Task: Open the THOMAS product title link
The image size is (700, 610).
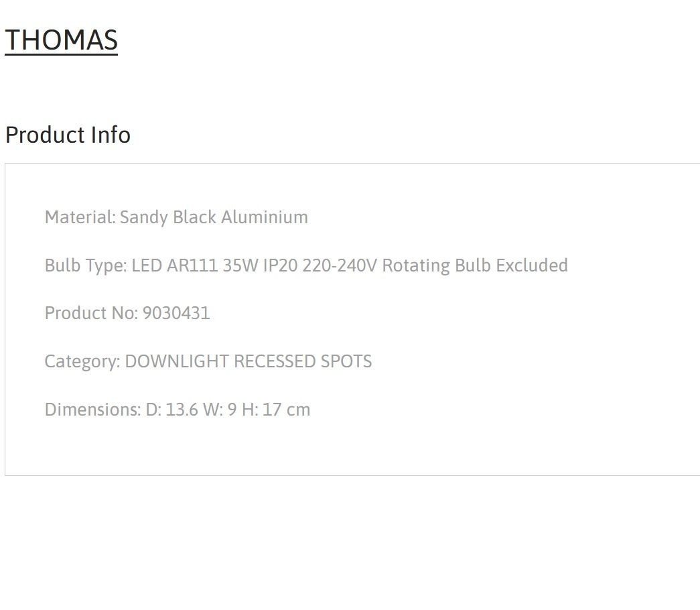Action: click(61, 40)
